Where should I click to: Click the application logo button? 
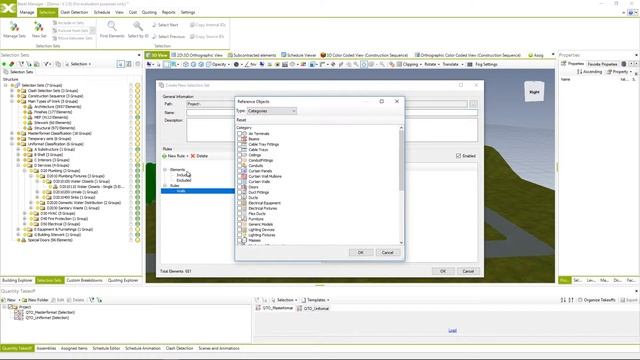pos(8,8)
